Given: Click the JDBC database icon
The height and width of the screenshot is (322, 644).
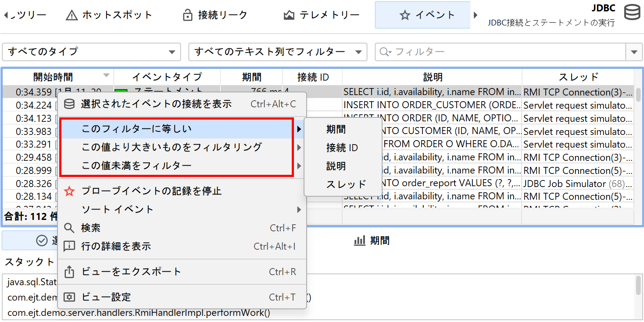Looking at the screenshot, I should coord(632,13).
